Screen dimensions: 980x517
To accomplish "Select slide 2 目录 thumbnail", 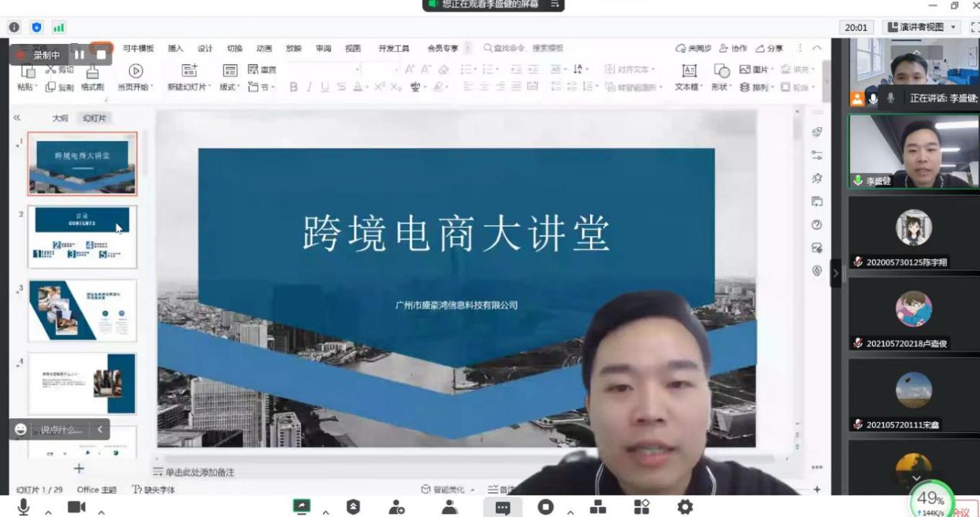I will 83,237.
